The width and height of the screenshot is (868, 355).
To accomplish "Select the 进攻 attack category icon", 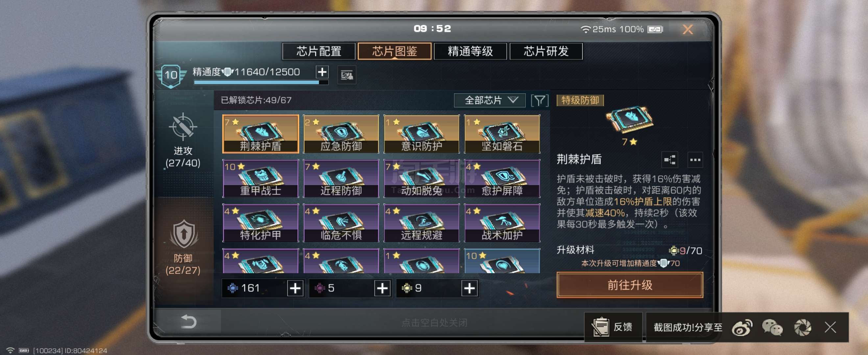I will point(182,127).
